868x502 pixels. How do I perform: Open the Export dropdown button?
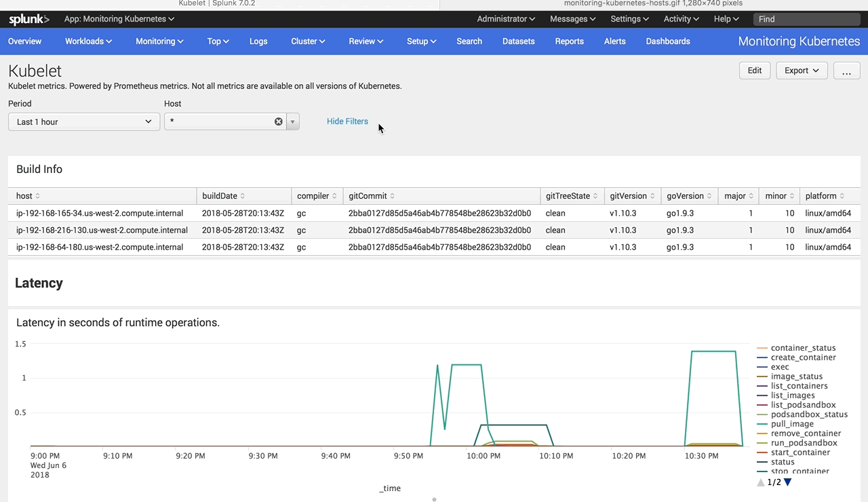(802, 71)
